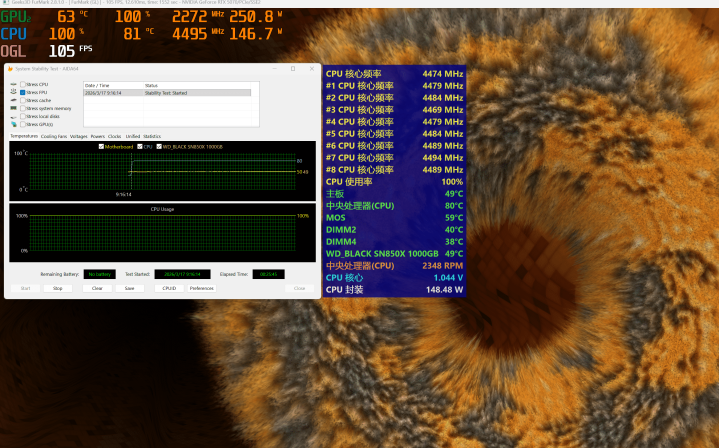
Task: Uncheck the Stress FPU checkbox
Action: point(22,92)
